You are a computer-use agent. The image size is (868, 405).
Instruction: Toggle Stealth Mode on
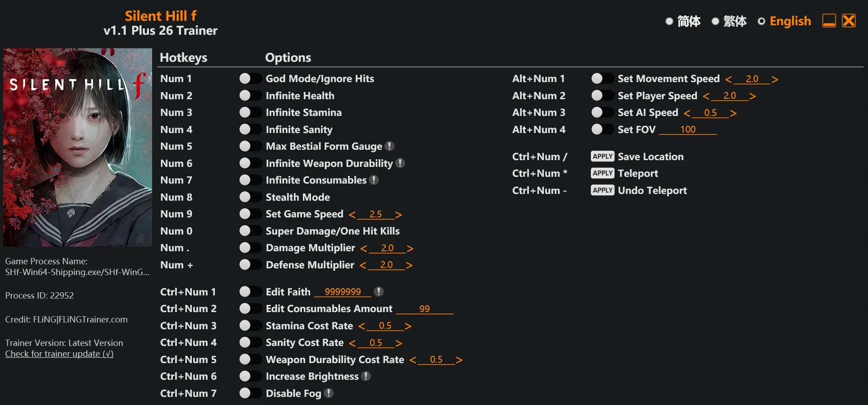tap(250, 197)
